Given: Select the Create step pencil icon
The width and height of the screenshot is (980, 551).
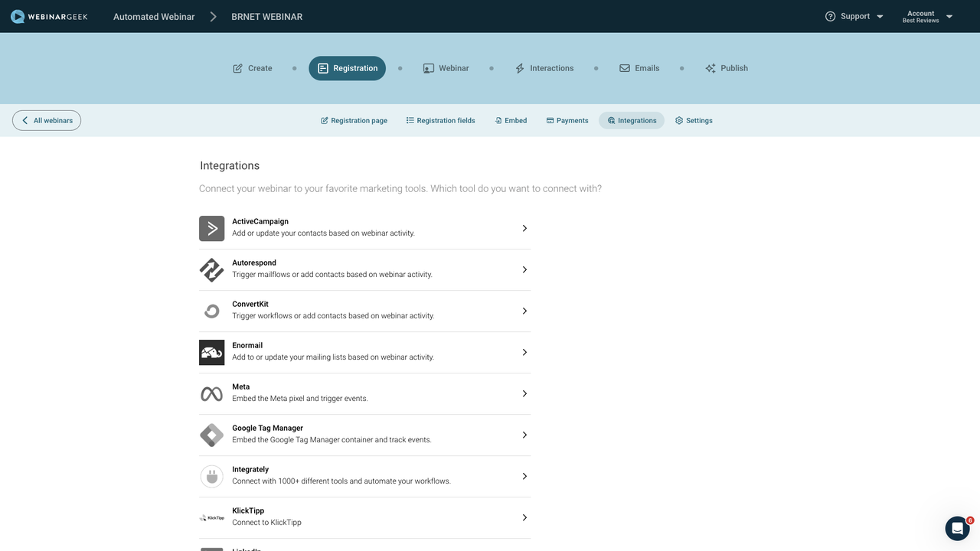Looking at the screenshot, I should [238, 68].
